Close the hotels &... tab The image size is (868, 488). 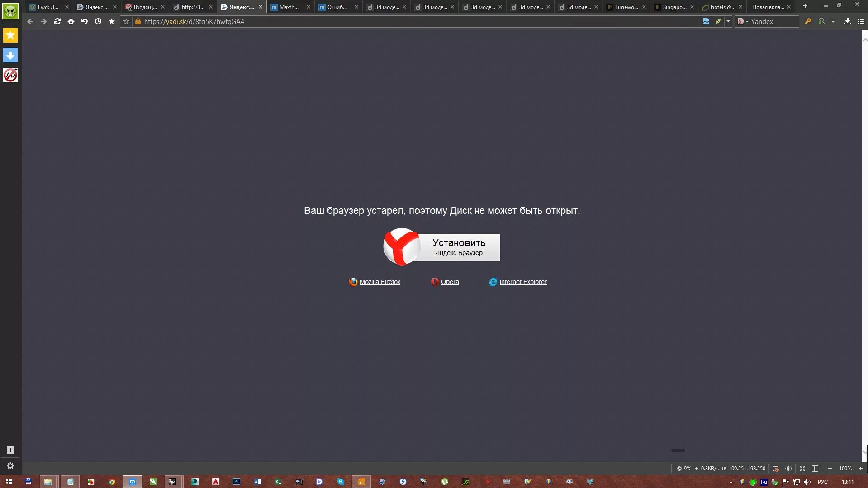coord(740,7)
